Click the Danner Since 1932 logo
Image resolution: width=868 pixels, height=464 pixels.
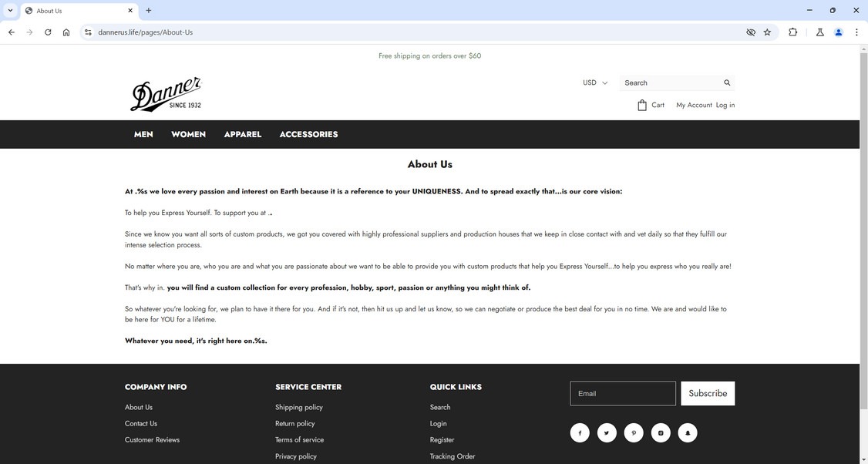166,94
